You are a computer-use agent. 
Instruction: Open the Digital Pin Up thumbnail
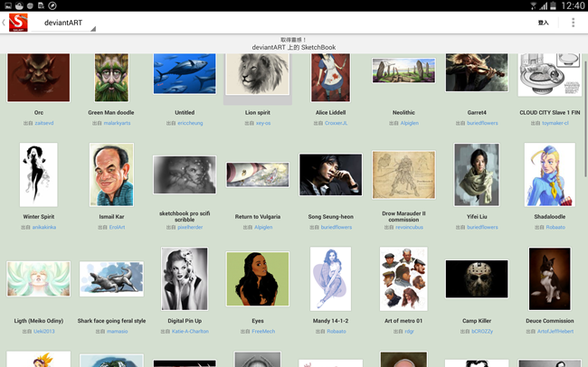pyautogui.click(x=185, y=279)
